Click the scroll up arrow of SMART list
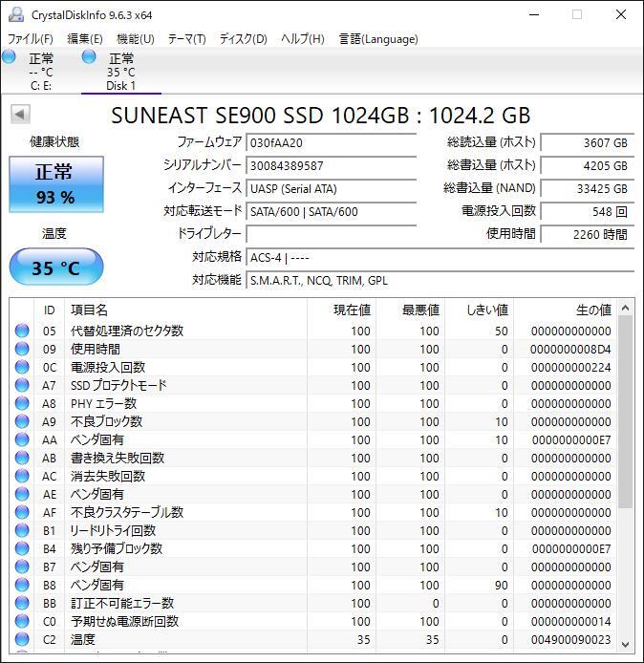Screen dimensions: 644x663 [626, 308]
